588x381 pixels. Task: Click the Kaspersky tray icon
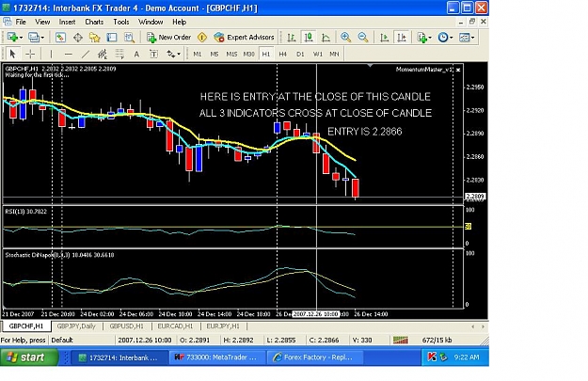tap(432, 357)
